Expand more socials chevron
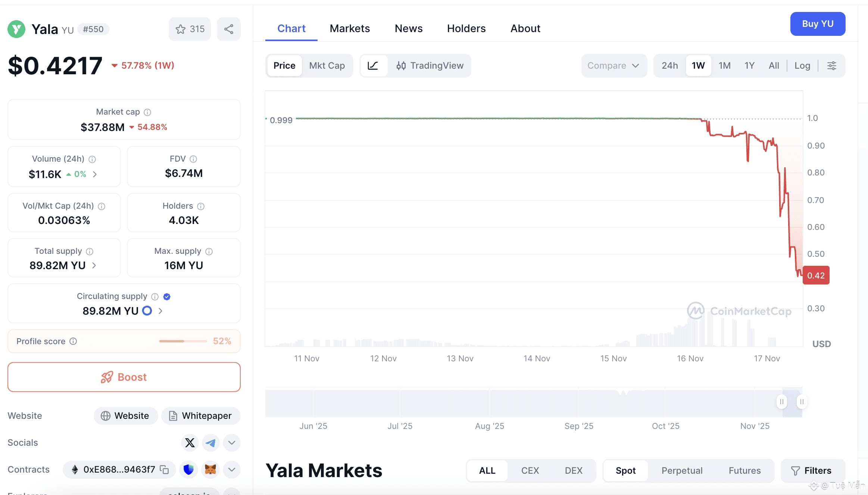 232,443
